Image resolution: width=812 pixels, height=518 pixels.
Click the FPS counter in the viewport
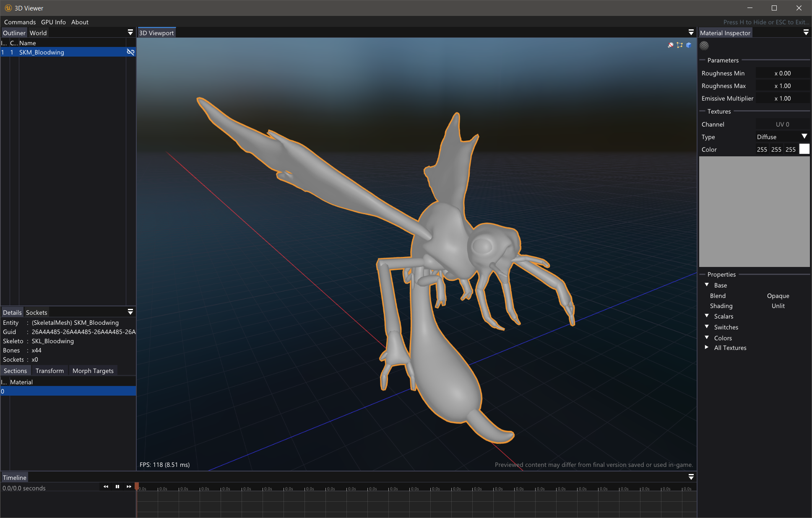(164, 464)
